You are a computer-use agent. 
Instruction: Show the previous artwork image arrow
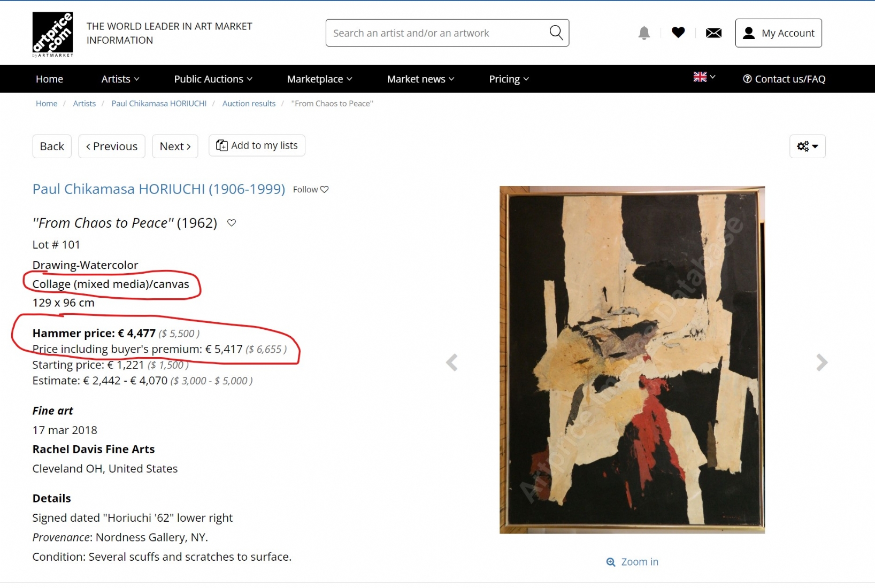tap(452, 362)
